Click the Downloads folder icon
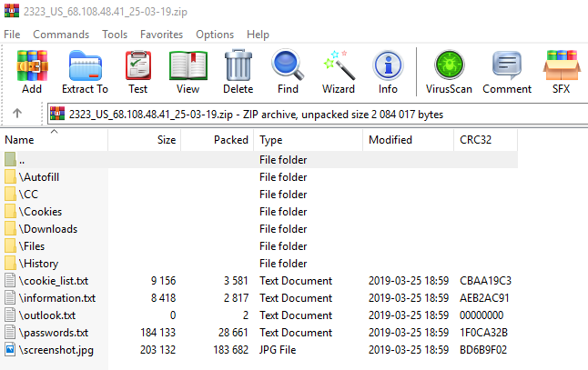Screen dimensions: 588x370 pos(10,228)
